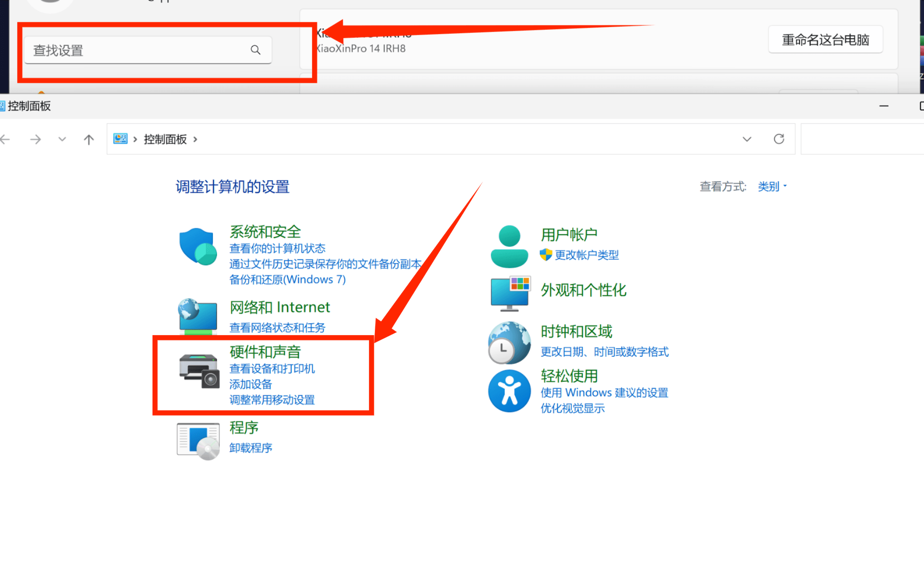Open the 卸载程序 link
The height and width of the screenshot is (566, 924).
(251, 448)
